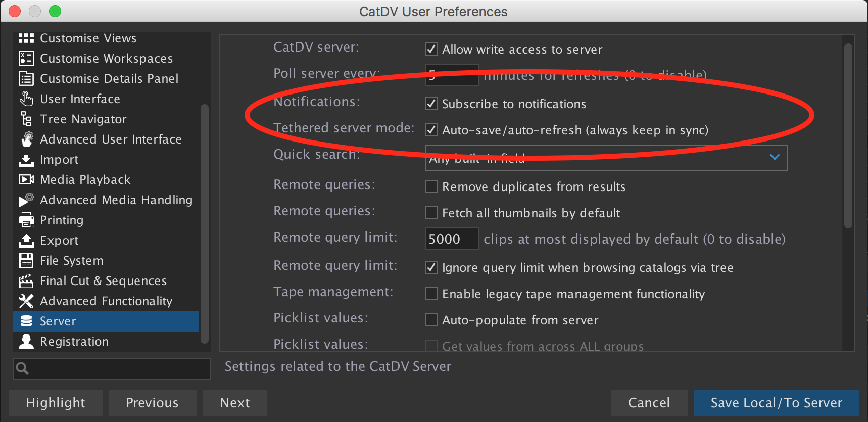Click the Customise Views grid icon
Image resolution: width=868 pixels, height=422 pixels.
coord(26,38)
